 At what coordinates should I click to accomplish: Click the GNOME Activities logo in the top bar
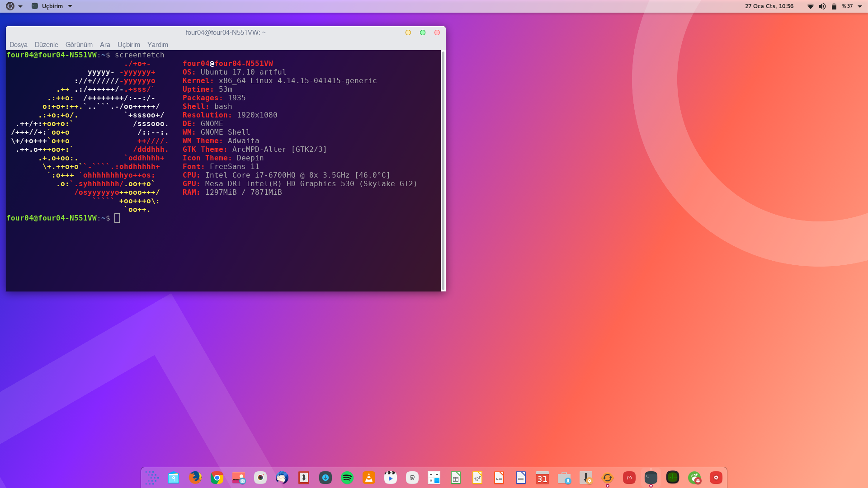click(x=10, y=6)
